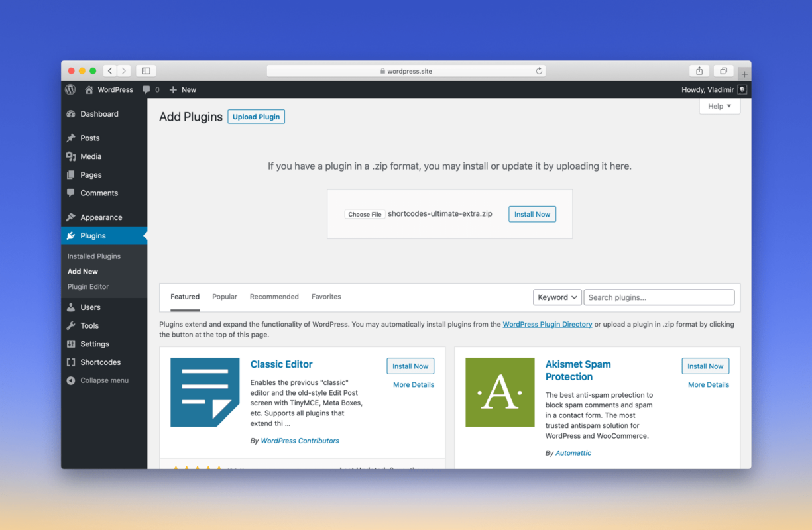Switch to the Featured tab
The image size is (812, 530).
[x=185, y=297]
